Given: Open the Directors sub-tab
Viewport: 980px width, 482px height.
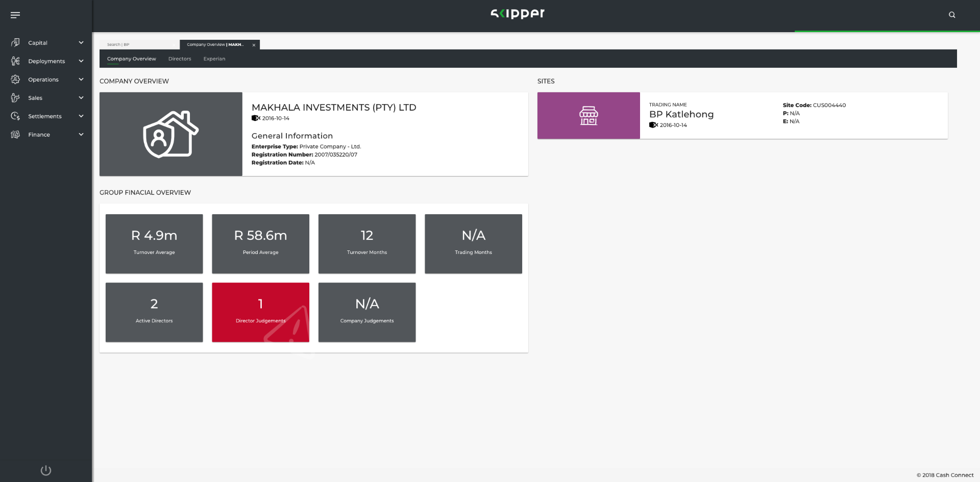Looking at the screenshot, I should click(x=180, y=59).
